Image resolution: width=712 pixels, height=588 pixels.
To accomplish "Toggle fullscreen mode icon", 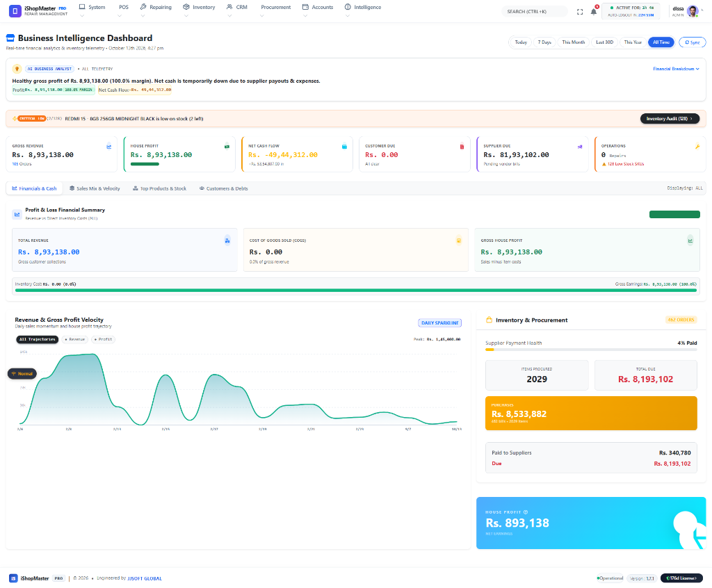I will pyautogui.click(x=580, y=12).
